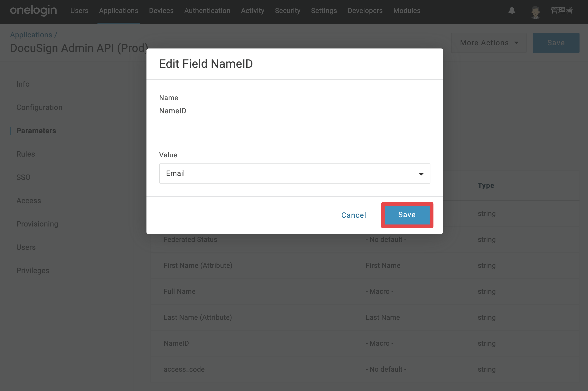The image size is (588, 391).
Task: Open the Modules menu
Action: tap(407, 11)
